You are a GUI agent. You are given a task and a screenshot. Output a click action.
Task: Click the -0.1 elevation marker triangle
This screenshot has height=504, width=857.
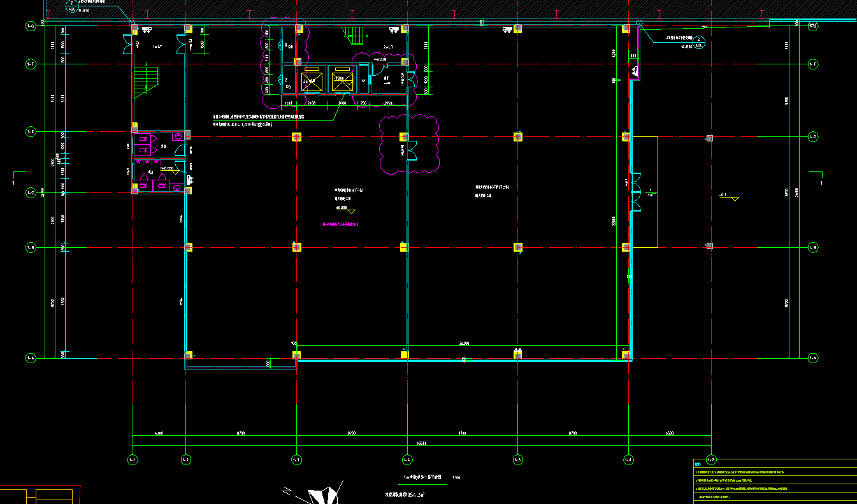pos(735,199)
